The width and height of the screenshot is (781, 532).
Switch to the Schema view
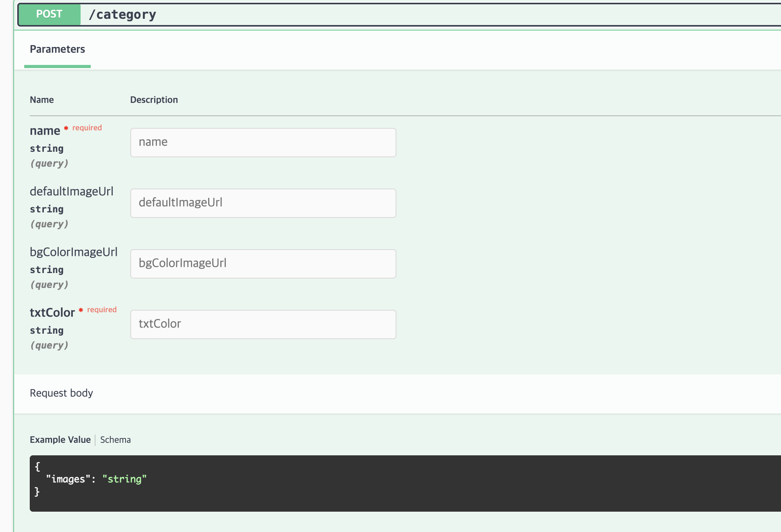pos(115,440)
